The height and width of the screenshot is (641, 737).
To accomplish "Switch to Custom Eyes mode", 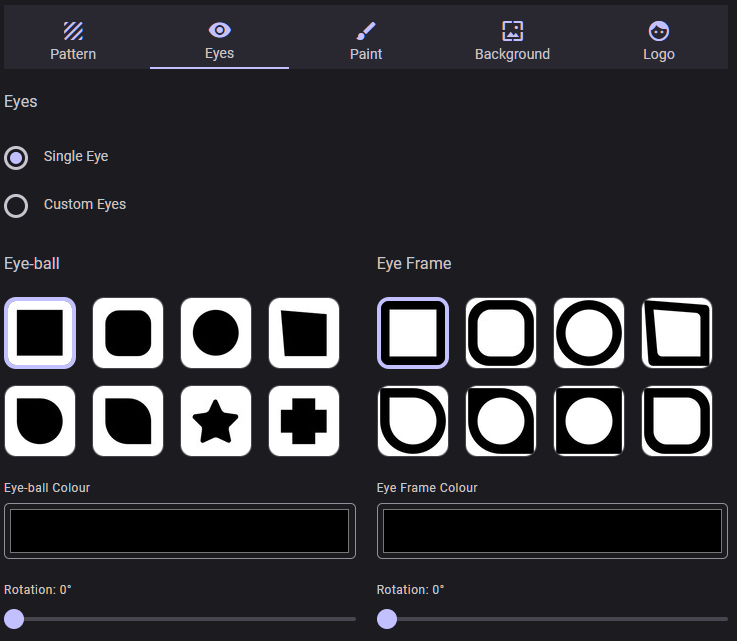I will 16,205.
